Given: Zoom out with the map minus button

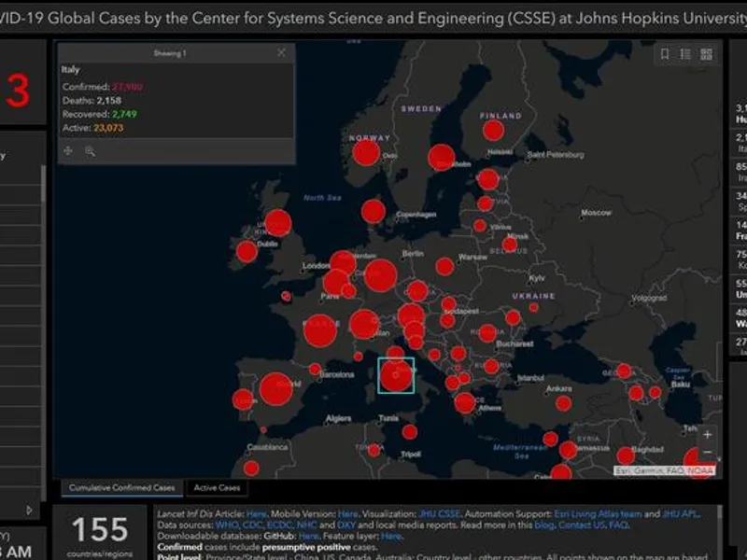Looking at the screenshot, I should (707, 453).
